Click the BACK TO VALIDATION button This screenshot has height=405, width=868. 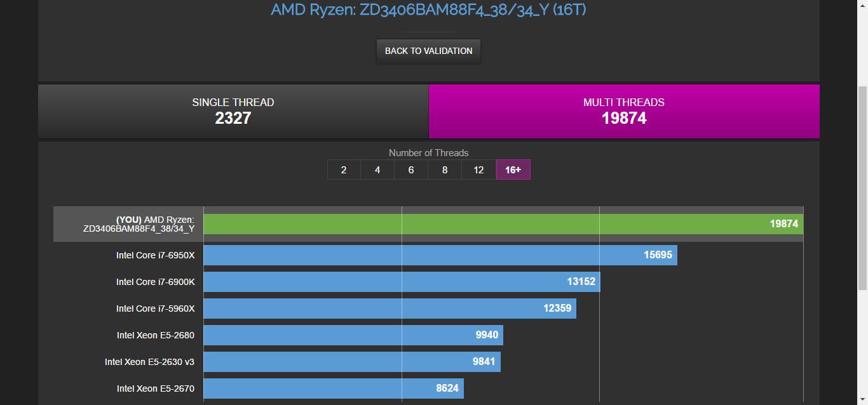click(429, 51)
